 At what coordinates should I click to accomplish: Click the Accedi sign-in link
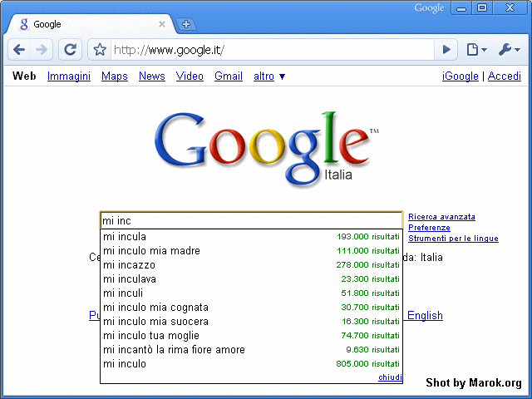pyautogui.click(x=505, y=76)
